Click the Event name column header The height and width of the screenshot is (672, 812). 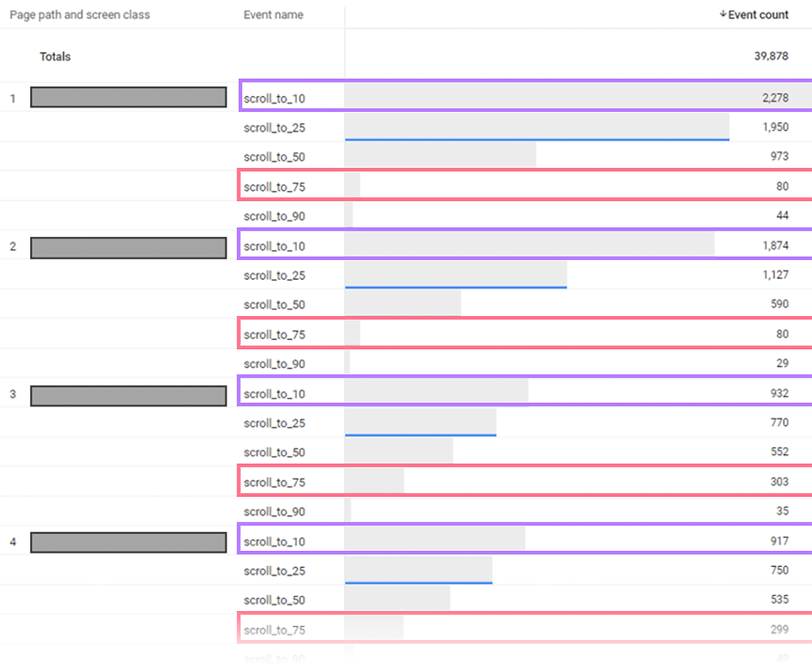[x=273, y=15]
